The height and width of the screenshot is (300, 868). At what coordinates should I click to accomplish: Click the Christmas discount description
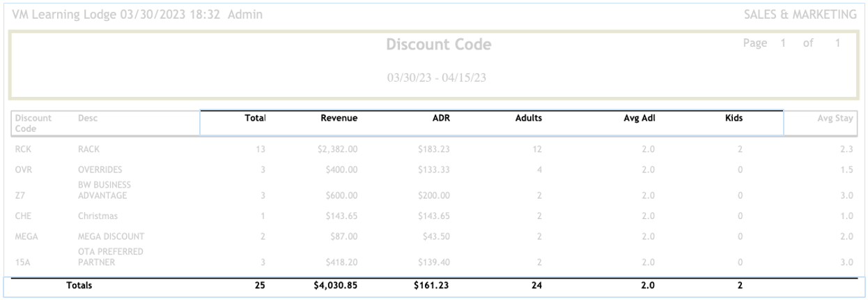pos(98,216)
